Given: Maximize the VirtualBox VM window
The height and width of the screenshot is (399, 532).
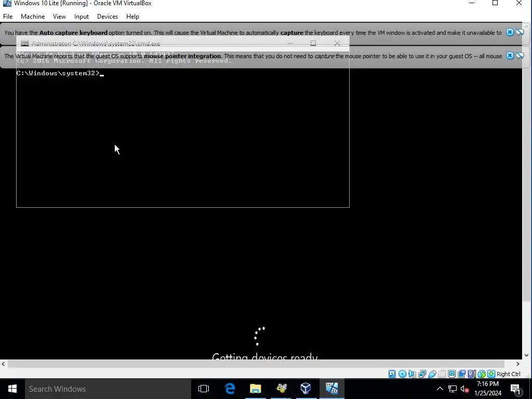Looking at the screenshot, I should point(495,3).
